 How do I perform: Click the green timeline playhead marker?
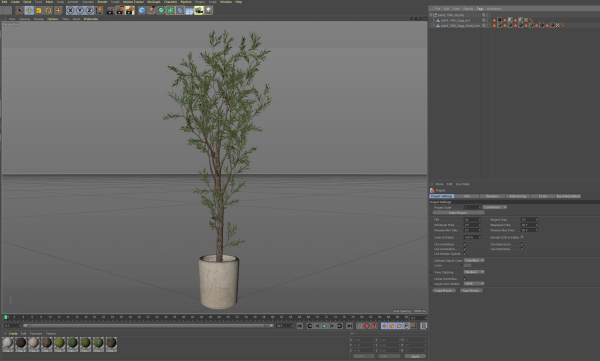[6, 317]
